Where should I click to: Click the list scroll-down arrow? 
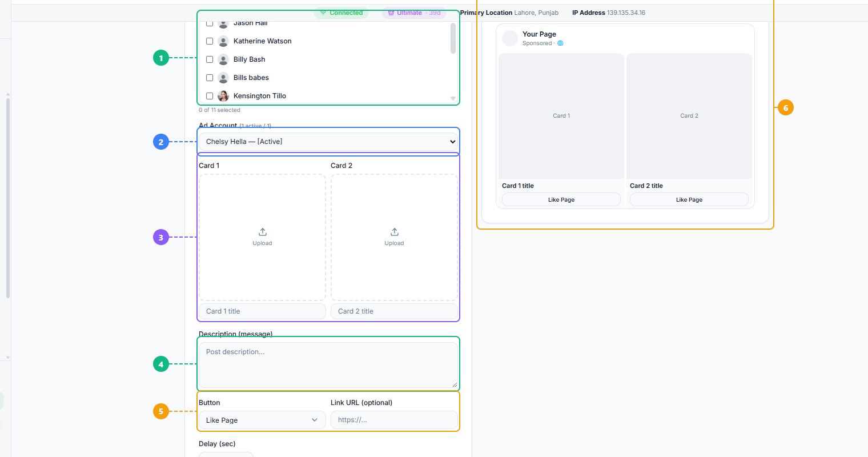coord(453,99)
